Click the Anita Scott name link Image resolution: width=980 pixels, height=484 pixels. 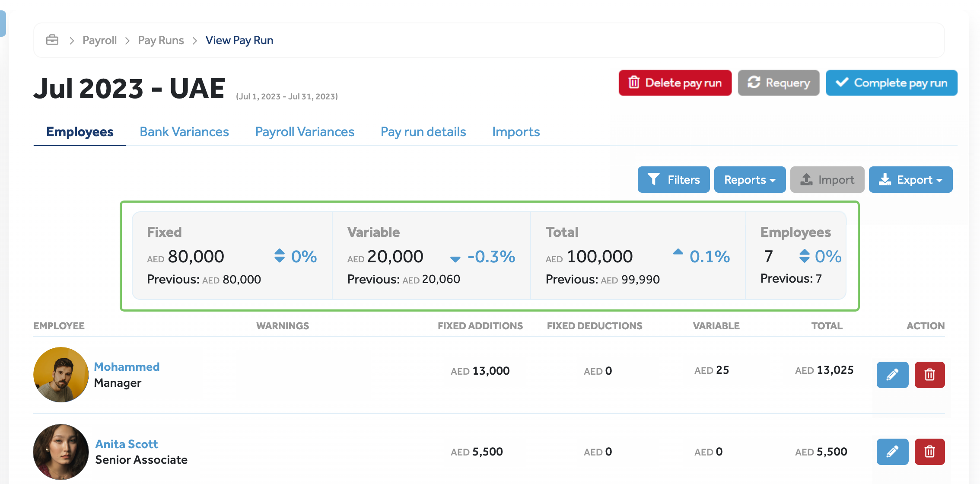127,444
